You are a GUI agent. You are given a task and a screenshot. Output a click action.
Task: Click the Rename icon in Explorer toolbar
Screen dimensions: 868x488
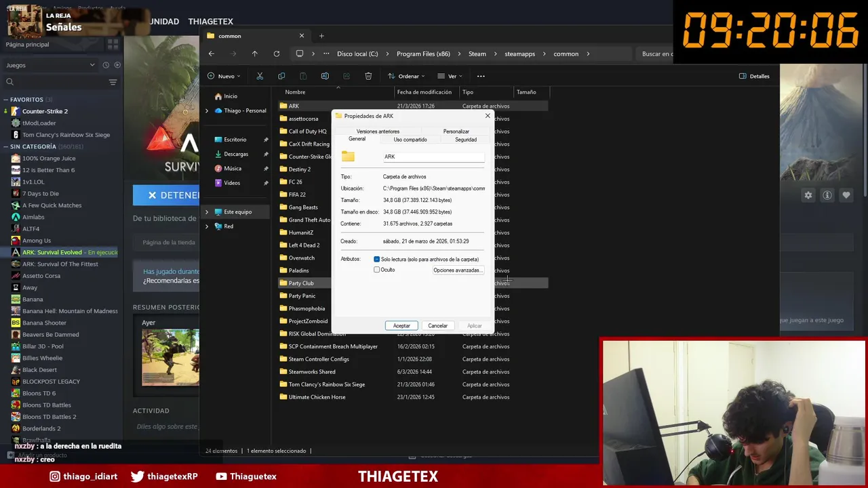point(325,76)
